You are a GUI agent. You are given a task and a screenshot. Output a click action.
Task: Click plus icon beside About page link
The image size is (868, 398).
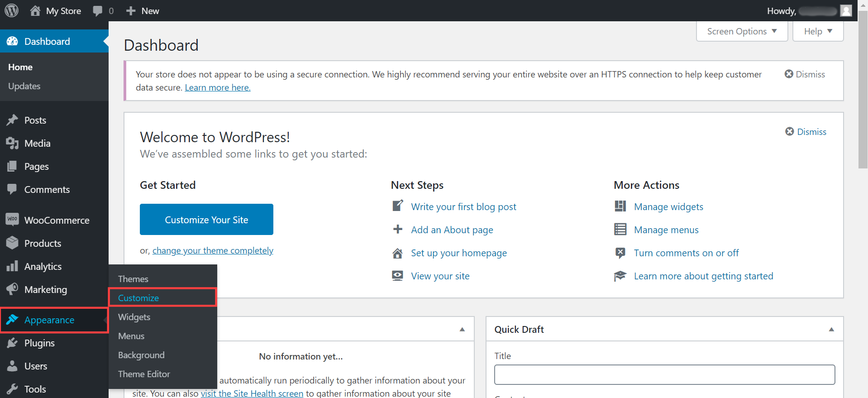pos(397,229)
